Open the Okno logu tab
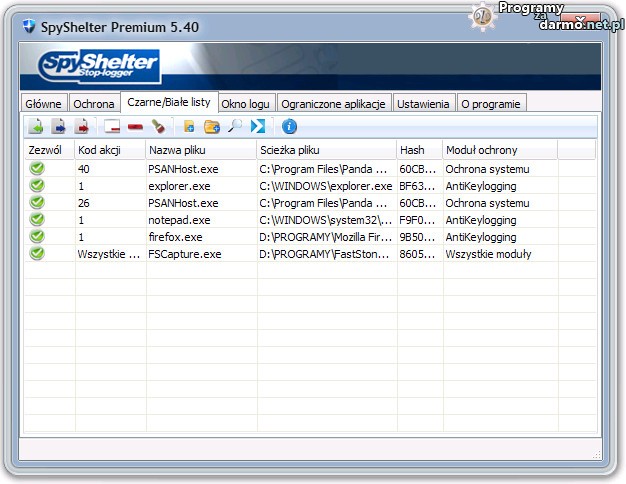This screenshot has width=626, height=484. pos(245,104)
